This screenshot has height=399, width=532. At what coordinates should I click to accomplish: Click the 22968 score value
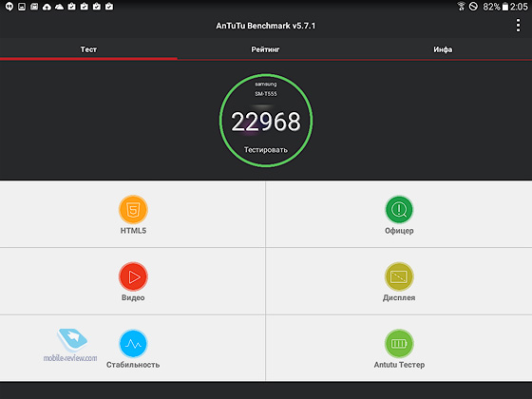pyautogui.click(x=266, y=122)
